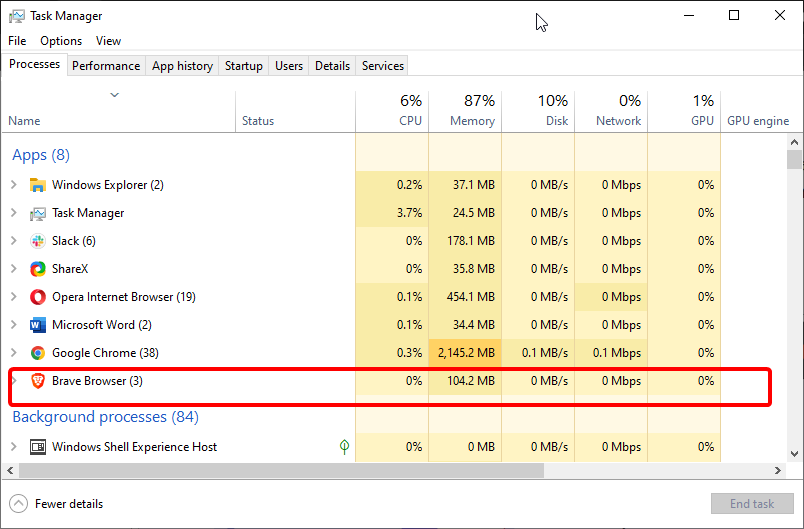804x529 pixels.
Task: Click Task Manager CPU value 3.7%
Action: point(409,213)
